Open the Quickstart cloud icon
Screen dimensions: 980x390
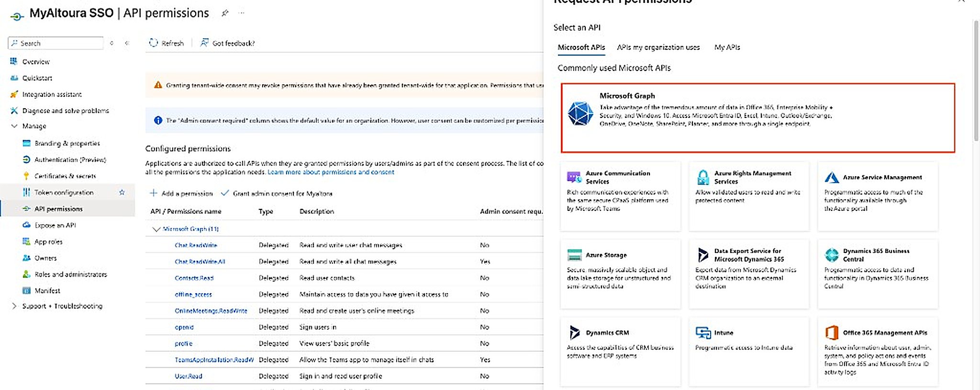click(x=14, y=78)
